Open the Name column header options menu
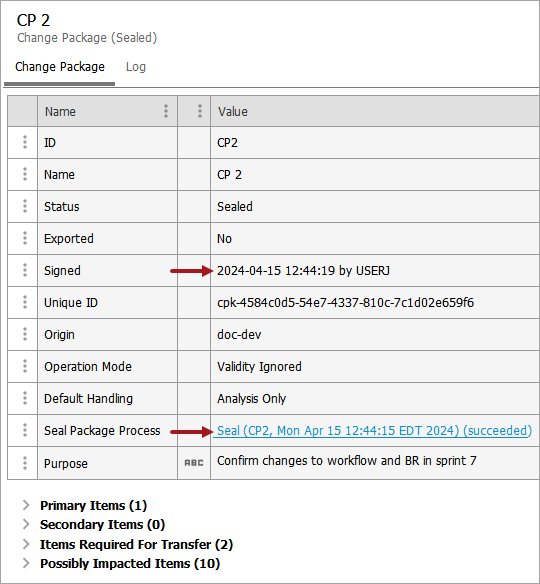Viewport: 540px width, 584px height. [166, 111]
